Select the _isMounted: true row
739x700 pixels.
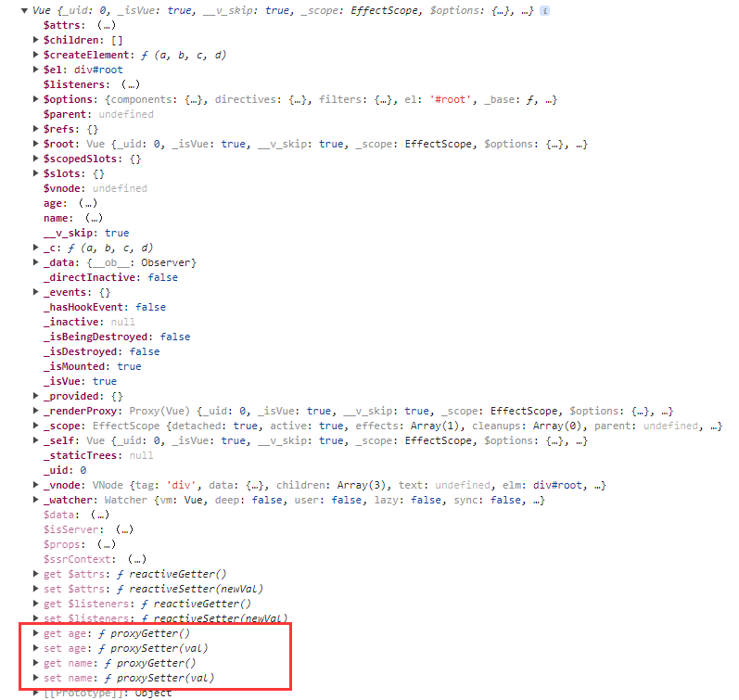click(x=93, y=366)
